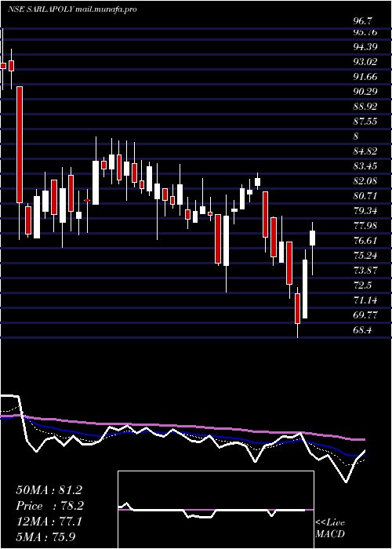392x549 pixels.
Task: Select the 71.14 price axis label
Action: coord(365,300)
